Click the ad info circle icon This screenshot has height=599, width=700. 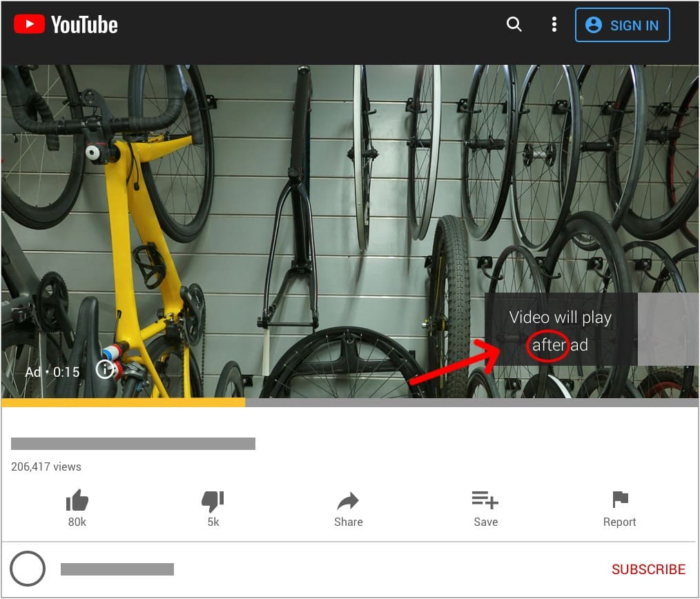tap(104, 370)
